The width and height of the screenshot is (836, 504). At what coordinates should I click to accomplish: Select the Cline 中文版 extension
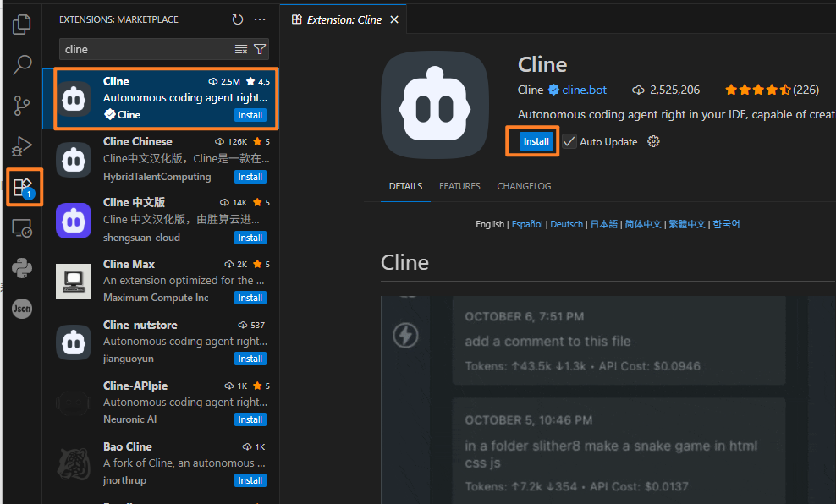(x=161, y=220)
